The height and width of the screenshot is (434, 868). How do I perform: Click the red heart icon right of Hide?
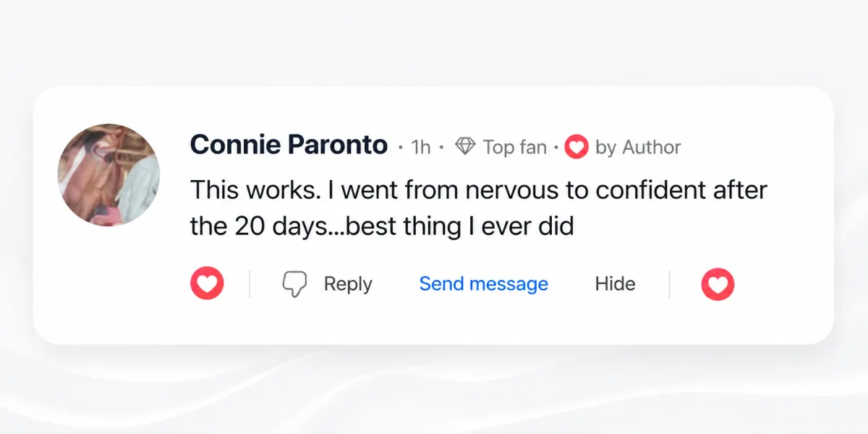pos(718,284)
